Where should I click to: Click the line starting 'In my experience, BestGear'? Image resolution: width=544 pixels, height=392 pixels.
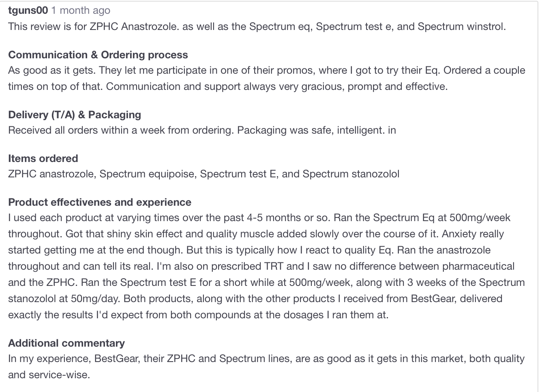[266, 359]
